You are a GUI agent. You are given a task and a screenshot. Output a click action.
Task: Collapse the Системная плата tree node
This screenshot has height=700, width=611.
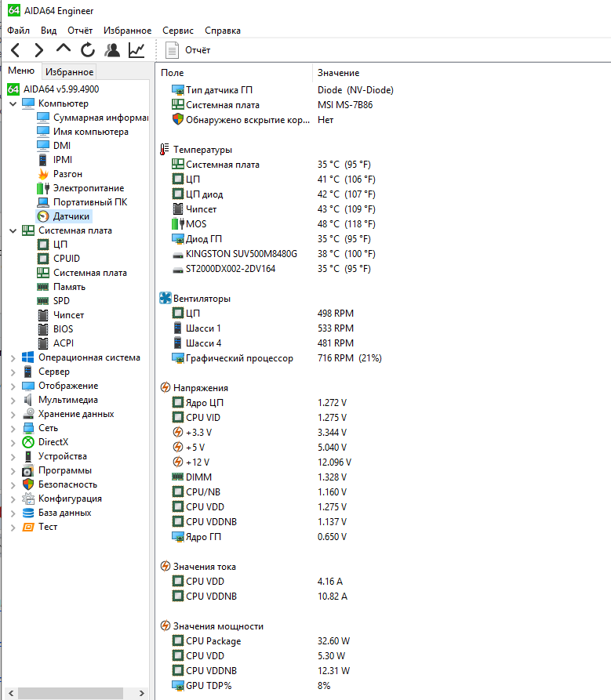(13, 230)
